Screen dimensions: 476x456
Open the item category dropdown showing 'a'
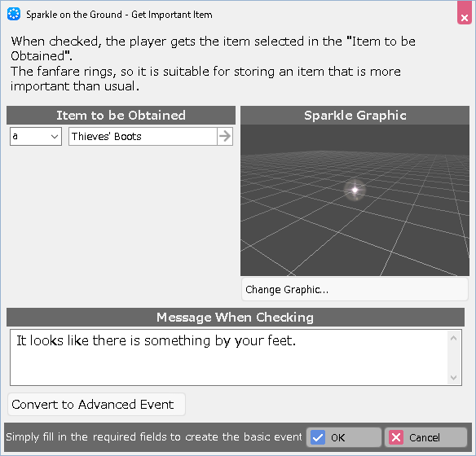pyautogui.click(x=36, y=136)
